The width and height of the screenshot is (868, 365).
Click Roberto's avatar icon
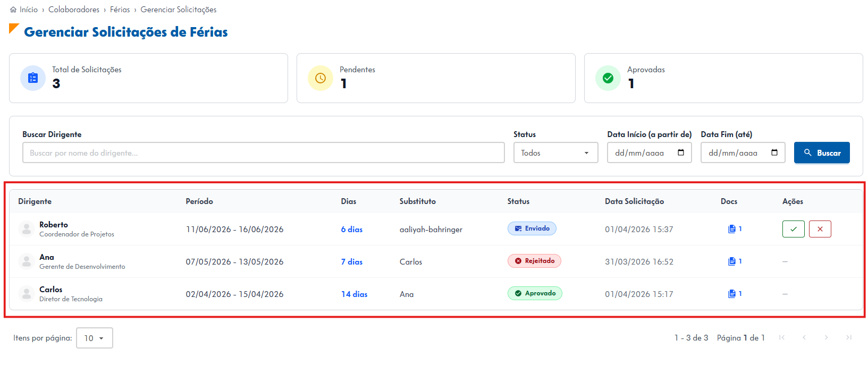click(x=27, y=229)
